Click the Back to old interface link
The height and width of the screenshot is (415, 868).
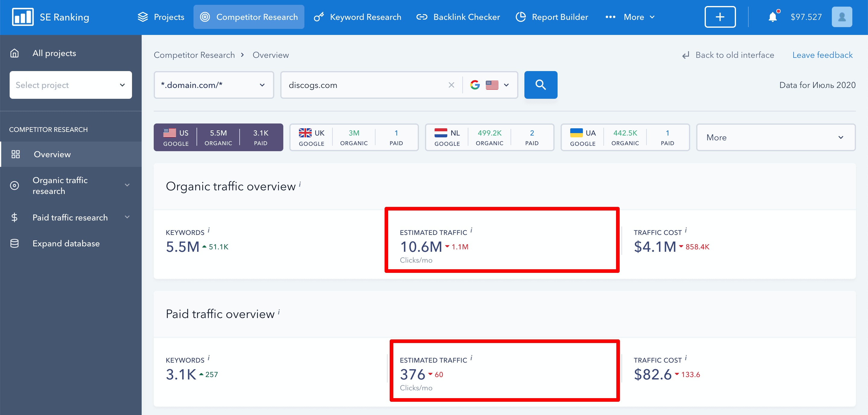pyautogui.click(x=734, y=55)
